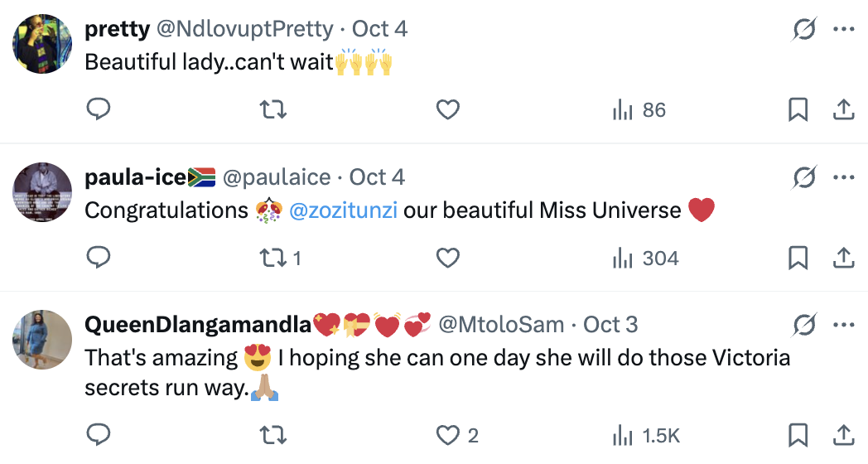This screenshot has height=464, width=868.
Task: Click QueenDlangamandla's profile avatar
Action: click(x=43, y=339)
